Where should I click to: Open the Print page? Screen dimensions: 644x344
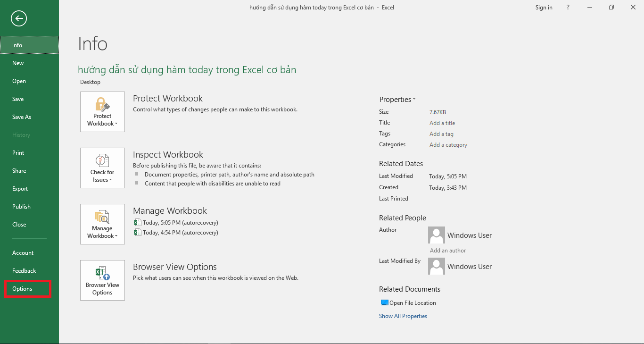(29, 153)
